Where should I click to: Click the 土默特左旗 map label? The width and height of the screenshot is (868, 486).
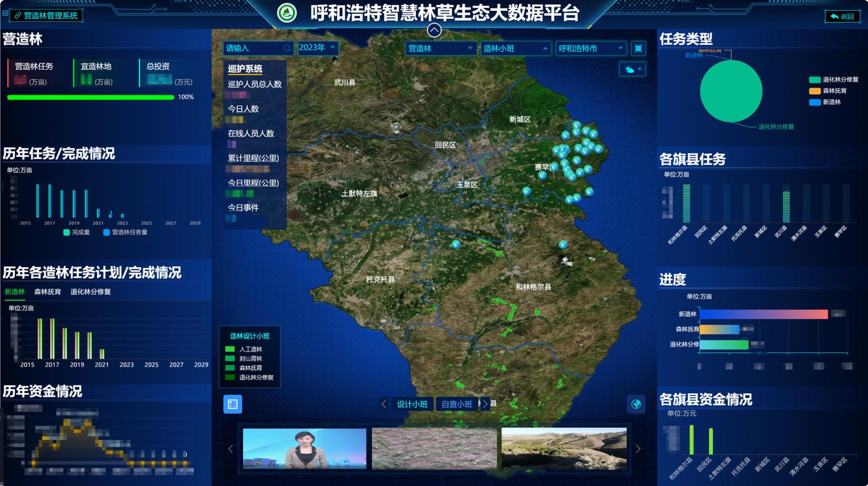pyautogui.click(x=359, y=193)
